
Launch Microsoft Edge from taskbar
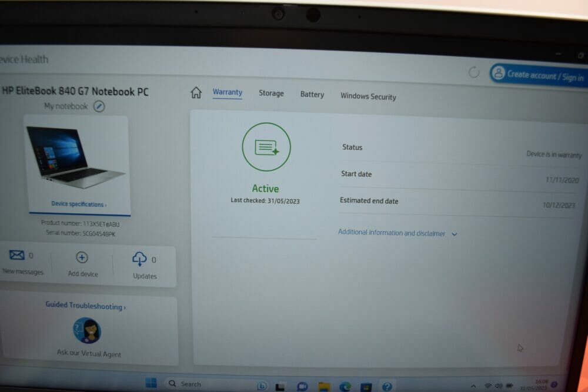pyautogui.click(x=345, y=386)
